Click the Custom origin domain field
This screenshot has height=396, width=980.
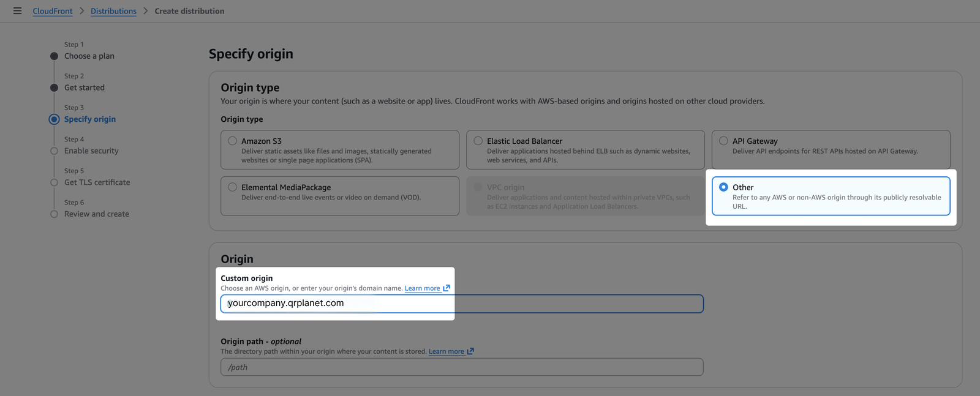(462, 304)
